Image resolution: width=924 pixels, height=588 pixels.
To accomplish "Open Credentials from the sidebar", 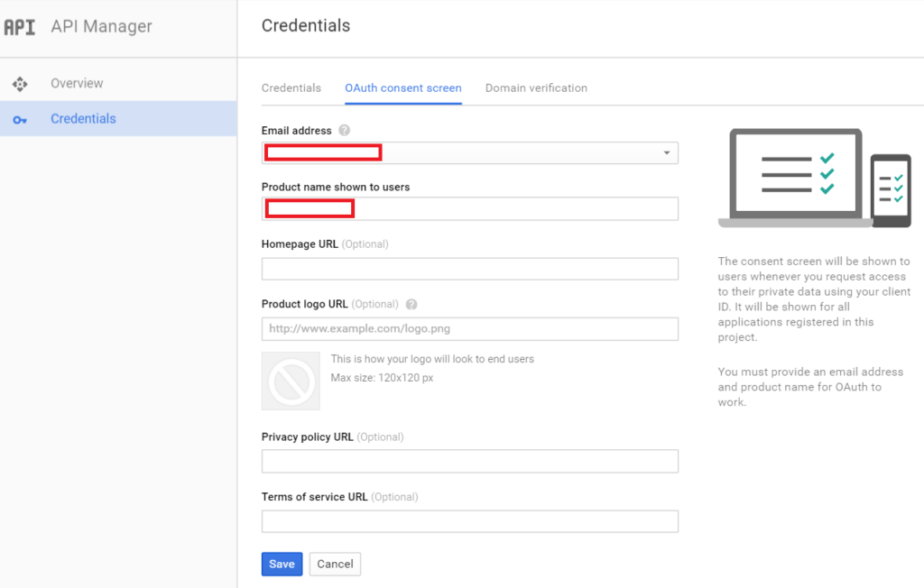I will click(83, 118).
